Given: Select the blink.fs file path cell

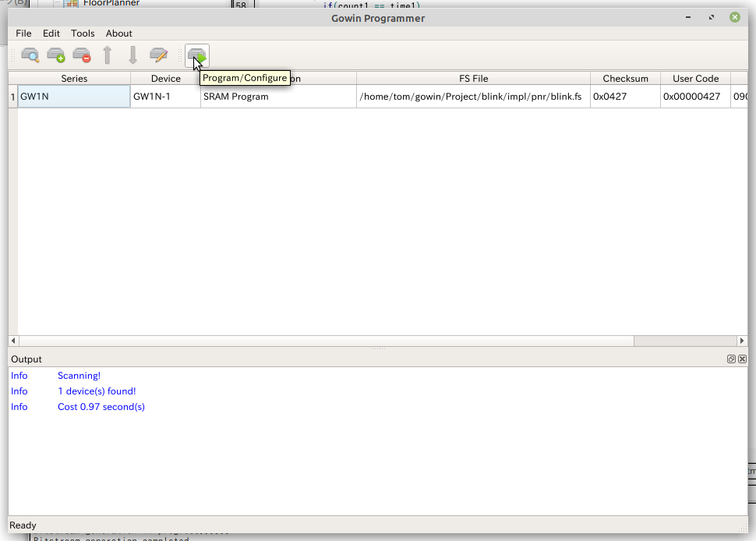Looking at the screenshot, I should [x=473, y=97].
